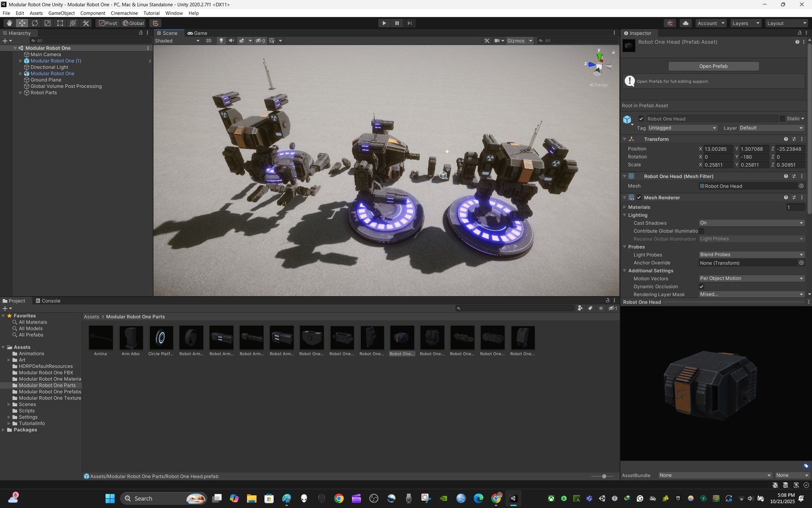
Task: Open Transform preset settings icon
Action: pos(794,139)
